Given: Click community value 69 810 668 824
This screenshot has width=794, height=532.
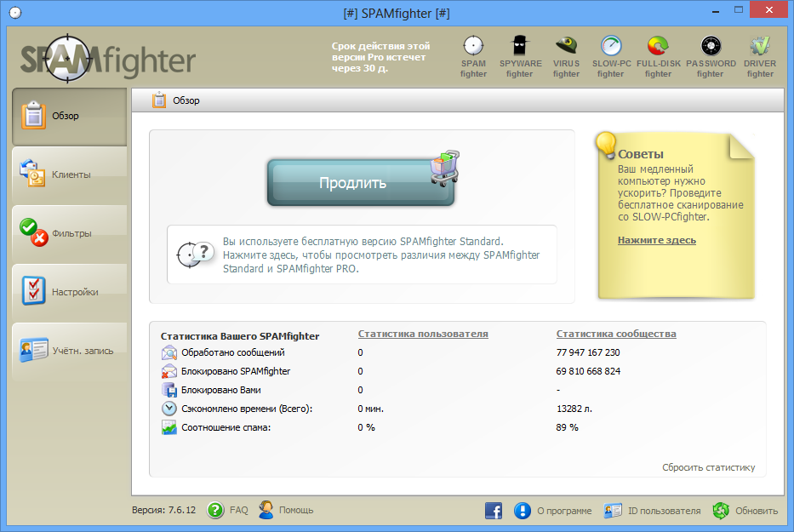Looking at the screenshot, I should (x=588, y=371).
